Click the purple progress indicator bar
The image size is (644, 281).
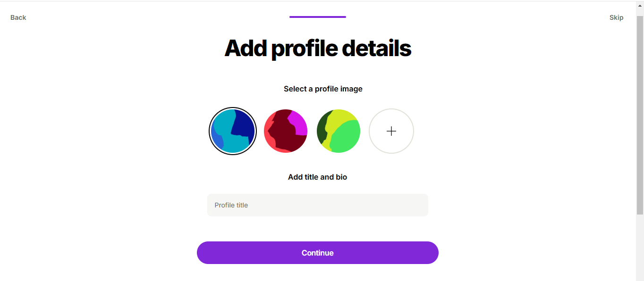pyautogui.click(x=318, y=17)
